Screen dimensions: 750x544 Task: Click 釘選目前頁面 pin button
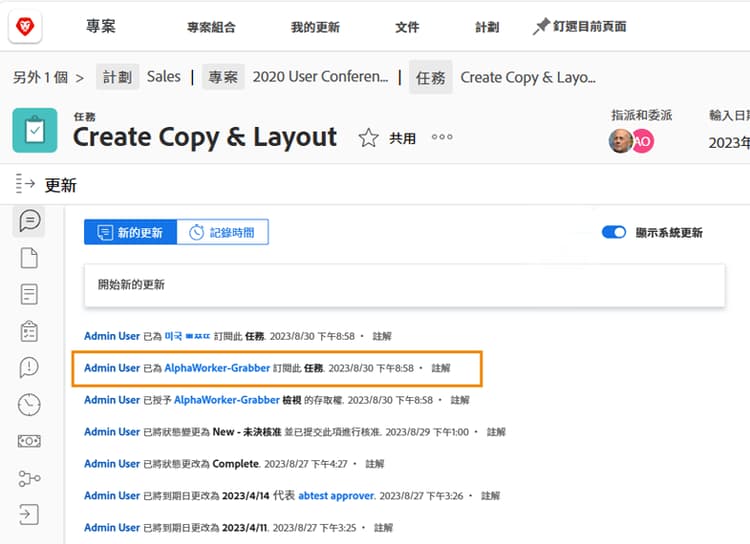pyautogui.click(x=580, y=26)
